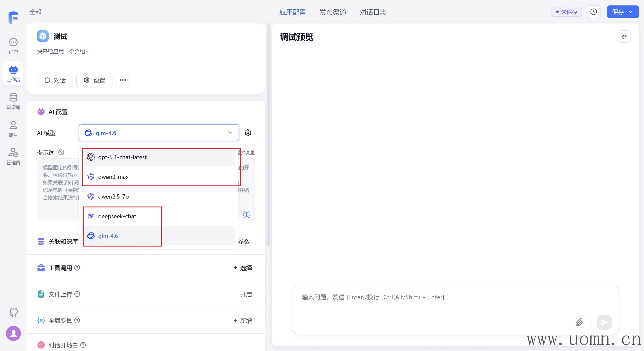The width and height of the screenshot is (644, 351).
Task: Open AI model settings gear icon
Action: [248, 133]
